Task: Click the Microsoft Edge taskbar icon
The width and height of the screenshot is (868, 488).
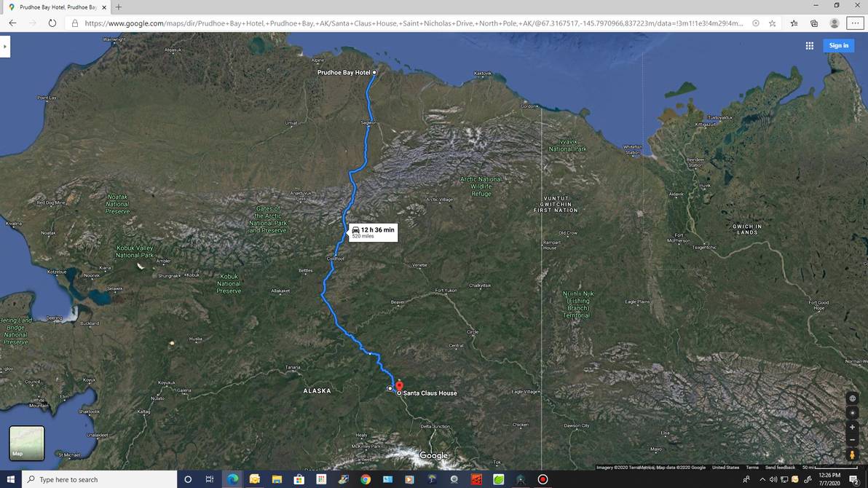Action: click(x=232, y=479)
